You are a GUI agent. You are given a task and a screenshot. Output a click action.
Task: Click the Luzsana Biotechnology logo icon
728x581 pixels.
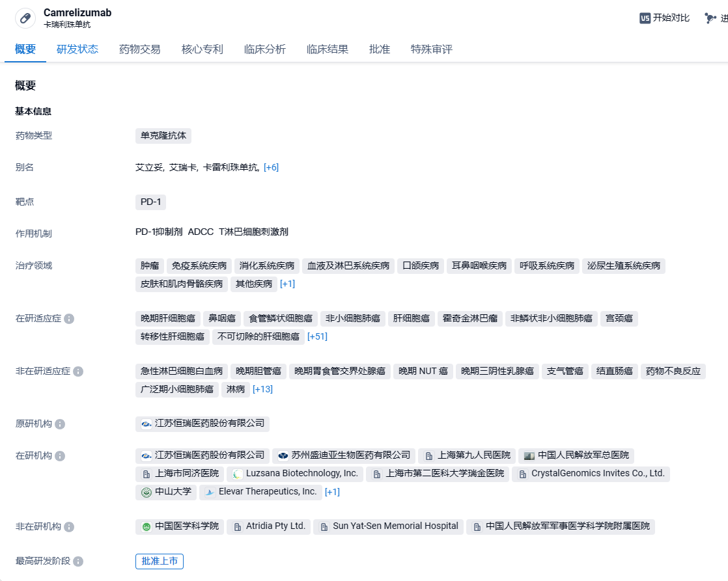[x=237, y=474]
